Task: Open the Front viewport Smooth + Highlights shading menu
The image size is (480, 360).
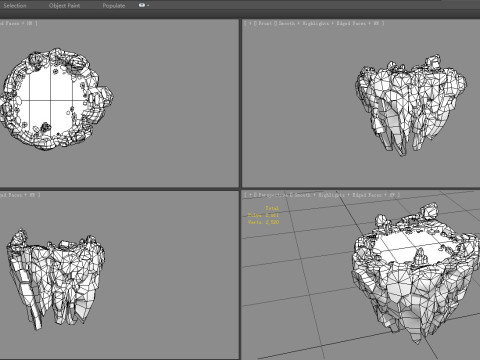Action: 304,23
